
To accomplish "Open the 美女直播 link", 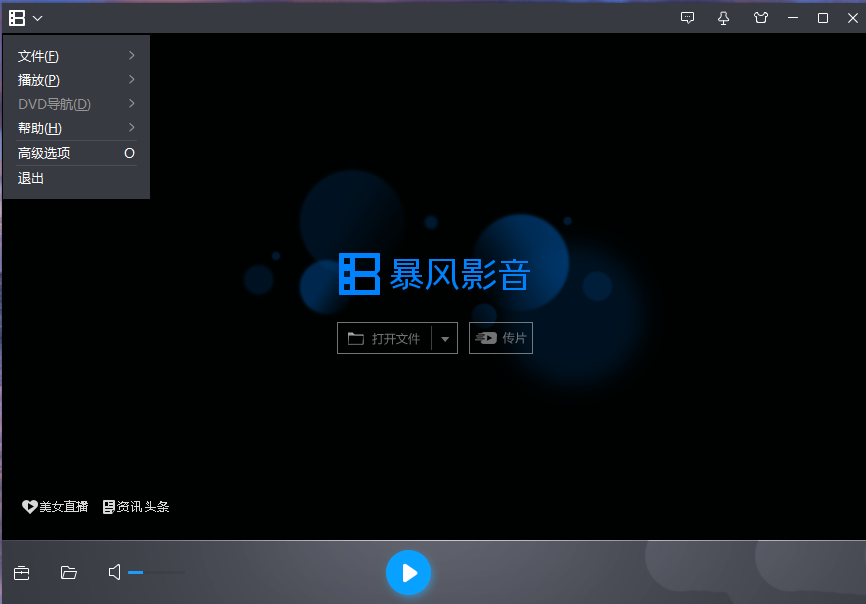I will click(55, 506).
